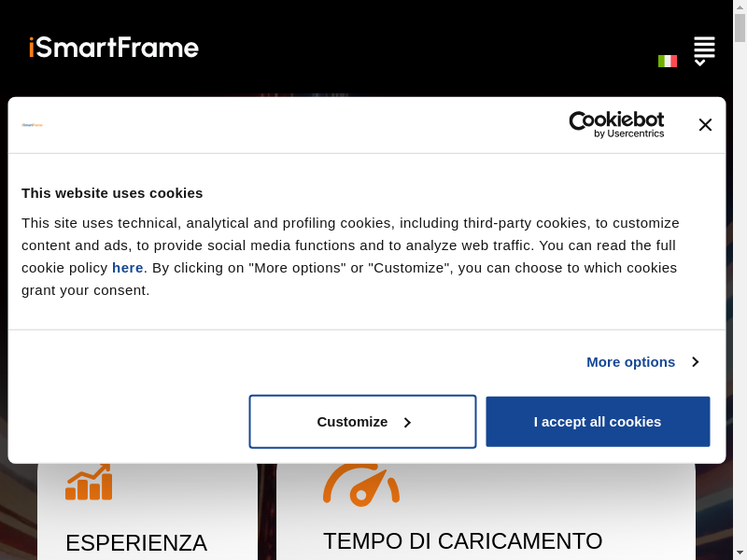Open the cookie policy "here" link
This screenshot has width=747, height=560.
pos(128,268)
